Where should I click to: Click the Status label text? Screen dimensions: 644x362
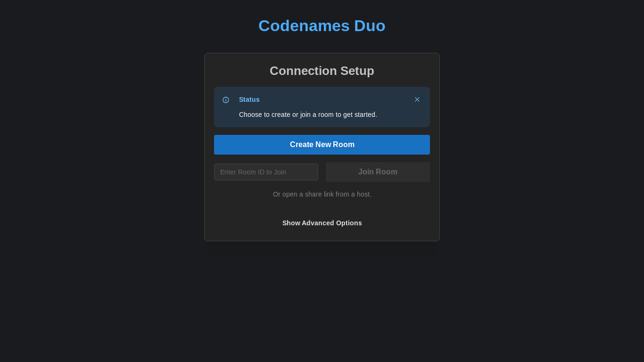point(249,99)
